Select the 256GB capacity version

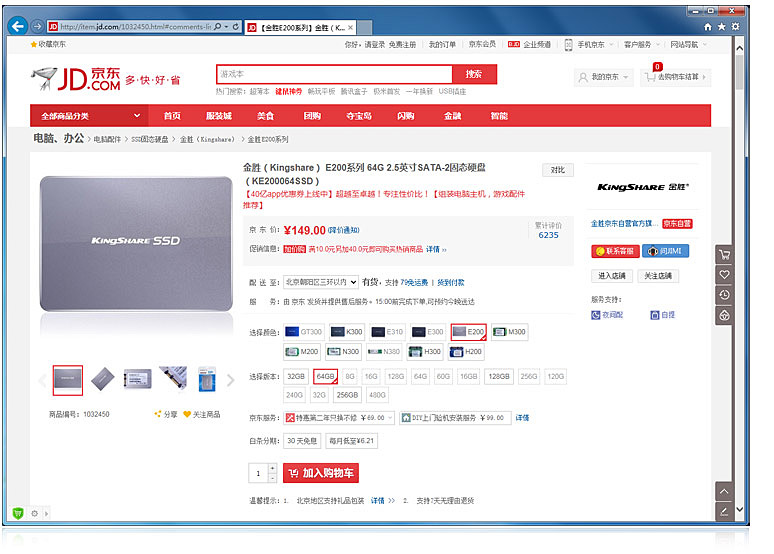click(347, 395)
